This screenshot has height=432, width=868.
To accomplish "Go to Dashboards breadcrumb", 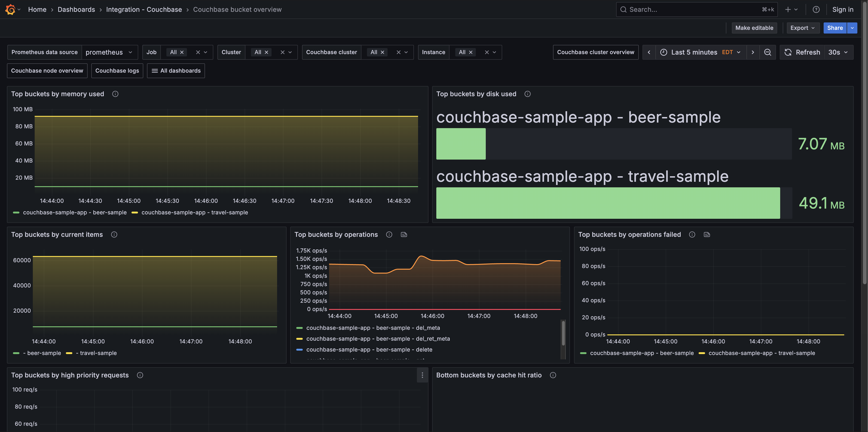I will 76,9.
